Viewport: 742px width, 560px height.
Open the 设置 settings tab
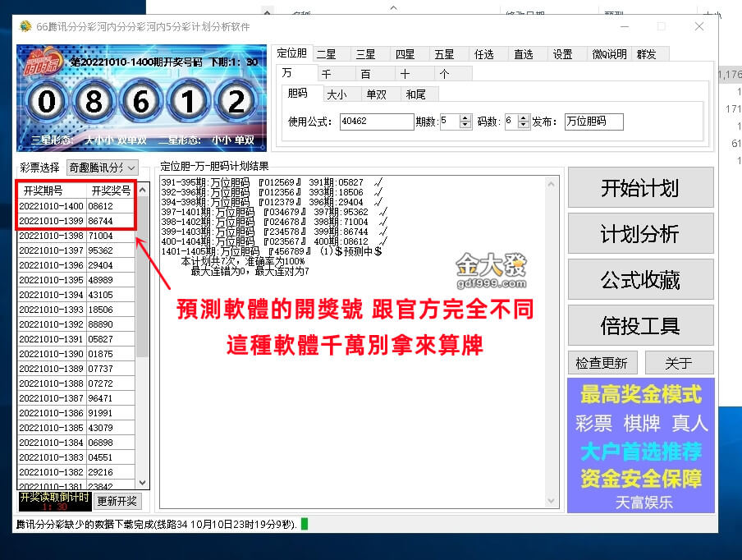coord(564,53)
